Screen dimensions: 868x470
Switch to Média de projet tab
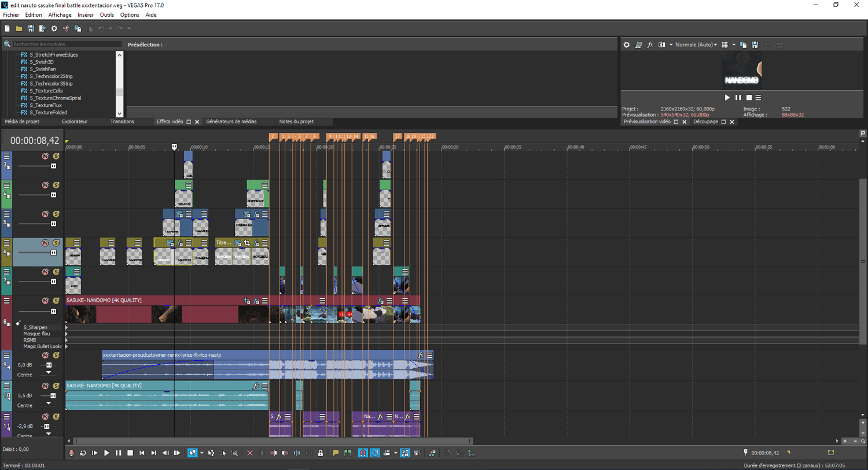tap(22, 121)
